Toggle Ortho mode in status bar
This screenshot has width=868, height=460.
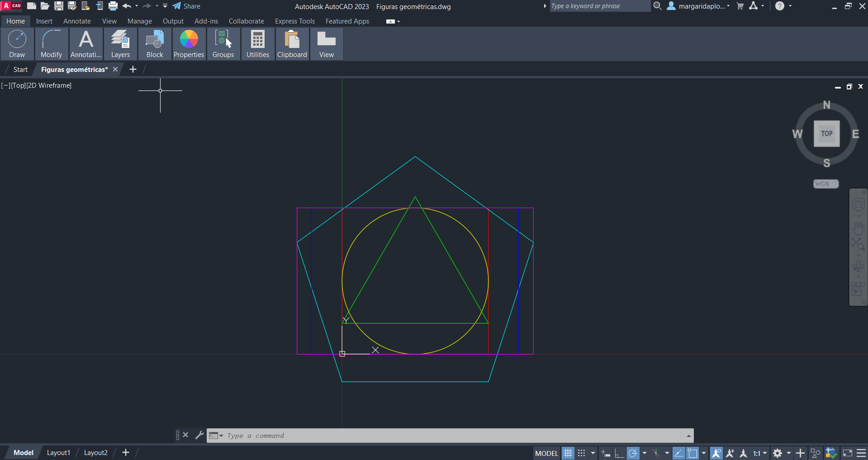click(619, 453)
